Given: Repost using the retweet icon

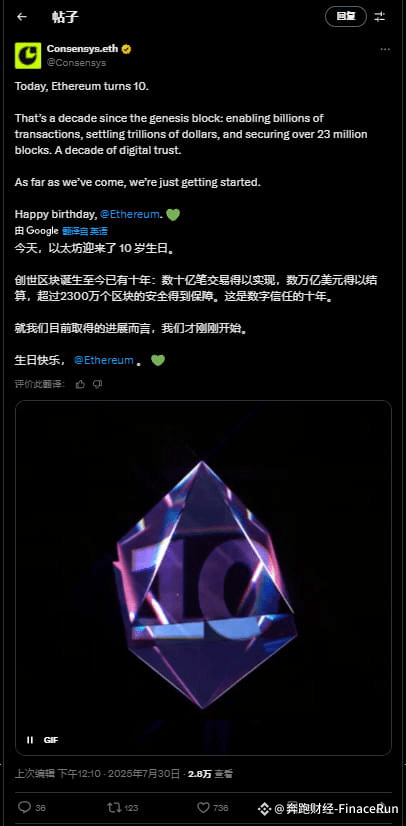Looking at the screenshot, I should click(113, 807).
